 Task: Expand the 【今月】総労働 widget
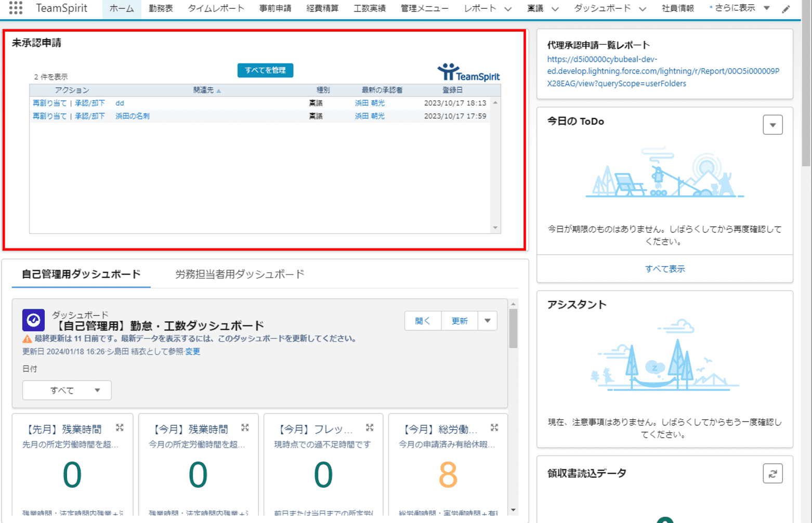[x=494, y=428]
